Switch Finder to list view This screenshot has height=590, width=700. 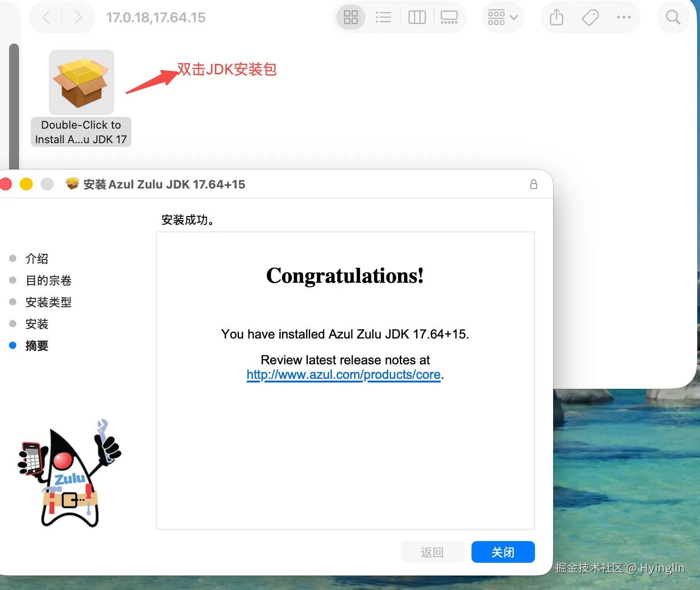[x=383, y=18]
